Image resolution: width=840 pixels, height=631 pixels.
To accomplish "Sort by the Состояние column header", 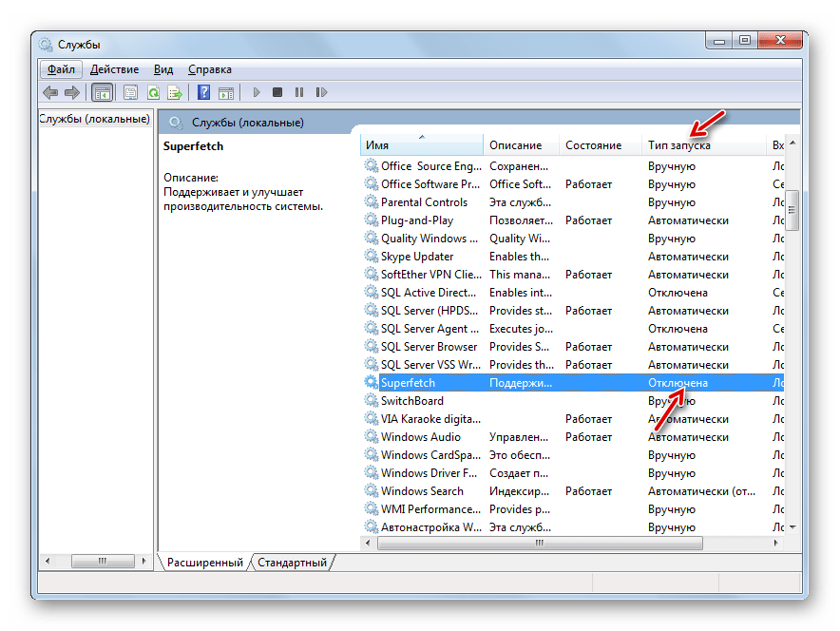I will pos(600,144).
